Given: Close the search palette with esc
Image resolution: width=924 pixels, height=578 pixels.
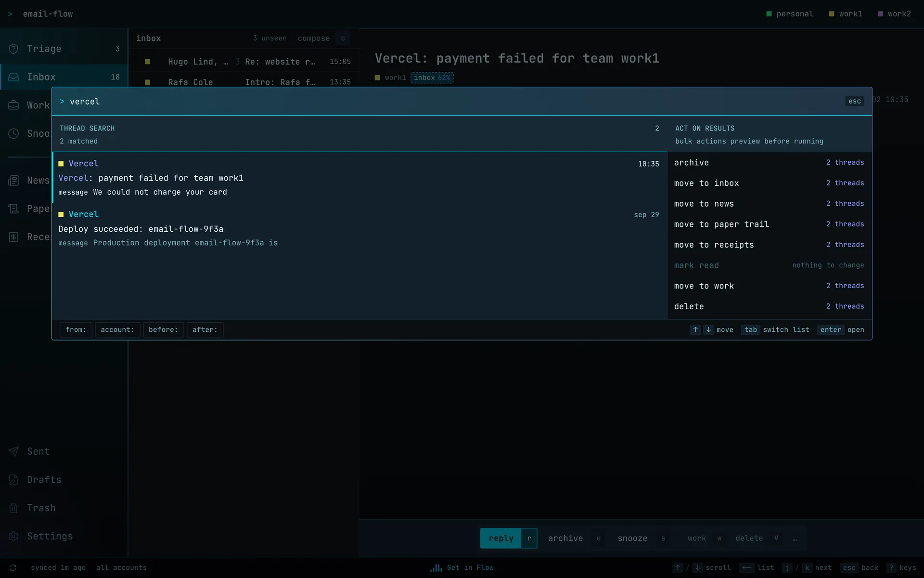Looking at the screenshot, I should 855,101.
